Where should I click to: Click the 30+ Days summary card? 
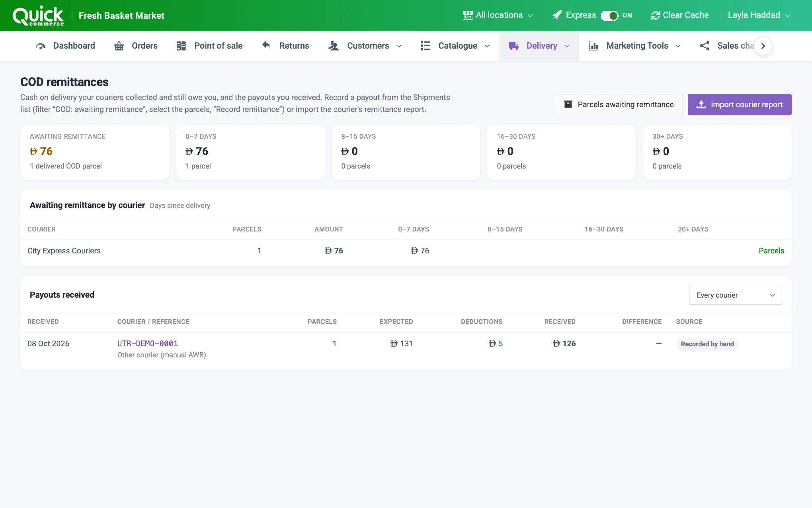point(717,152)
